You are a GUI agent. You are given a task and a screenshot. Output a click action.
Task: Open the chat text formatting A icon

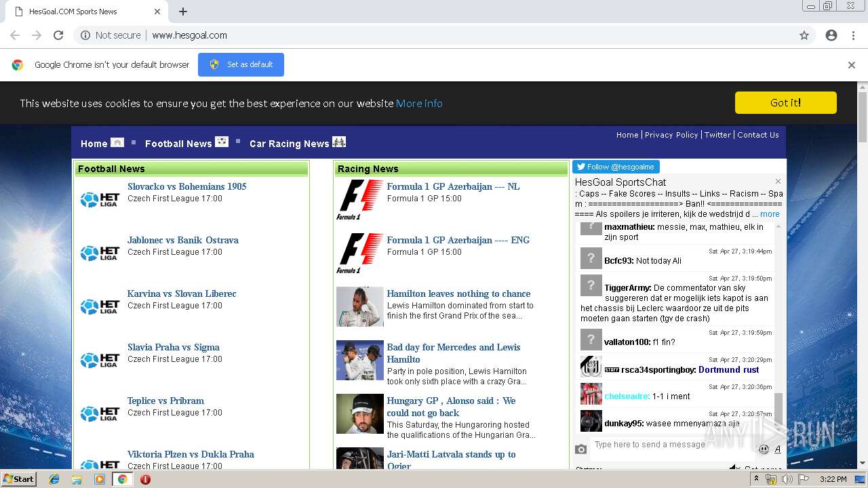pos(778,449)
